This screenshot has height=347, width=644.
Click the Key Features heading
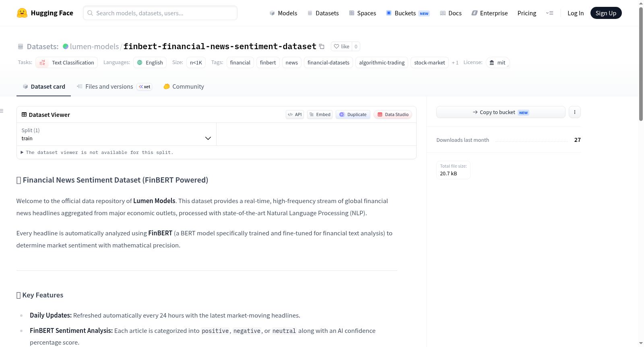pyautogui.click(x=40, y=295)
